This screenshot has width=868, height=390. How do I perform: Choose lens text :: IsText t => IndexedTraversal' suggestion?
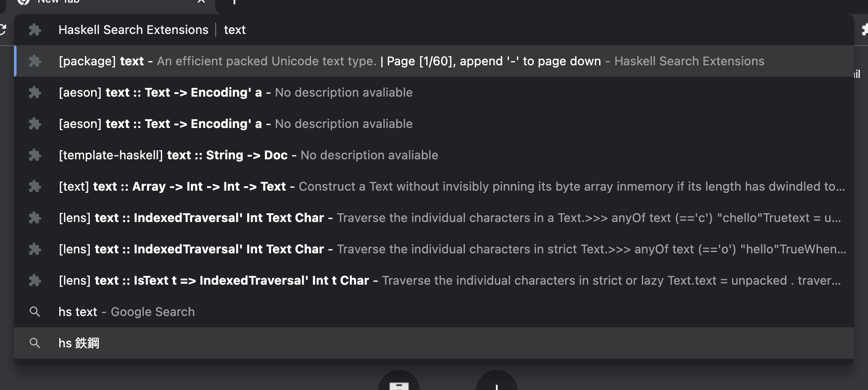[x=434, y=280]
